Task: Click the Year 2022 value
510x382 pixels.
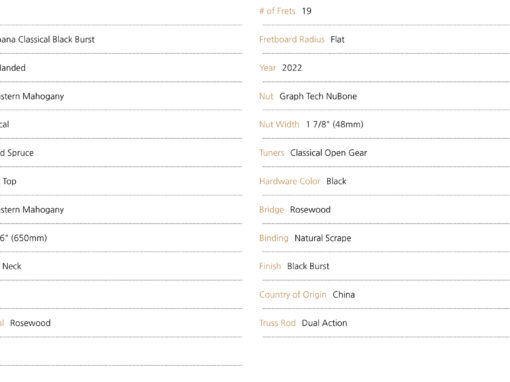Action: tap(292, 68)
